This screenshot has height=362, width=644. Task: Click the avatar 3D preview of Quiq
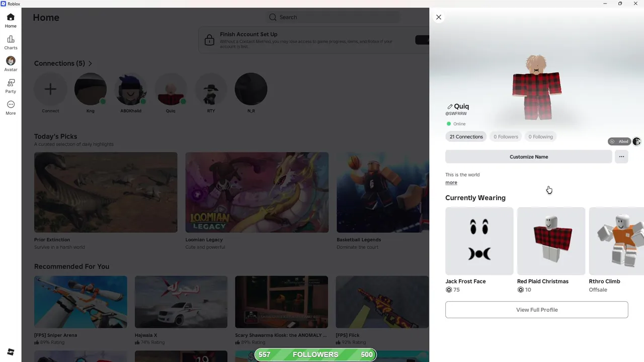[537, 88]
